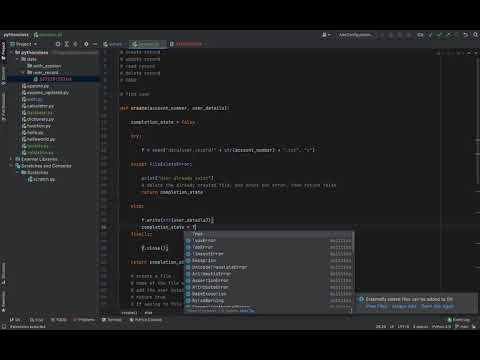Choose UnicodeTranslateError in the autocomplete list

(269, 267)
